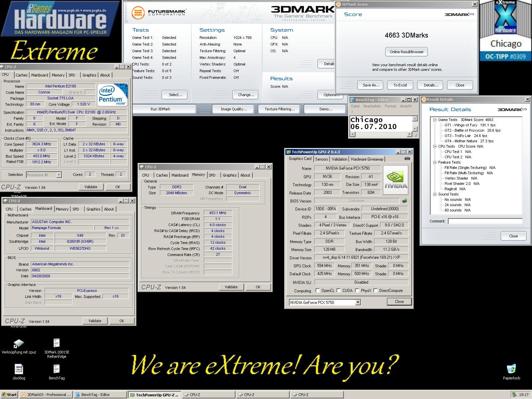Click the taskbar clock showing 19:17
Viewport: 532px width, 399px height.
[x=524, y=395]
